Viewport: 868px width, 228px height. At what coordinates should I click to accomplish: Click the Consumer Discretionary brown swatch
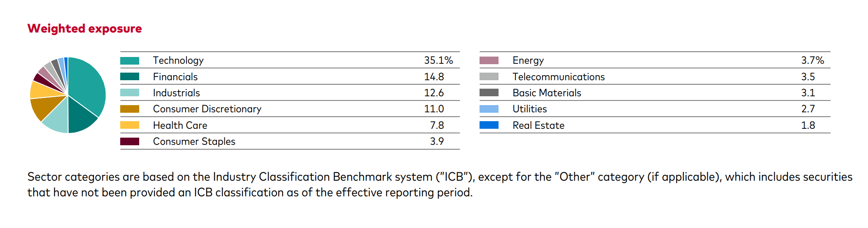(129, 109)
